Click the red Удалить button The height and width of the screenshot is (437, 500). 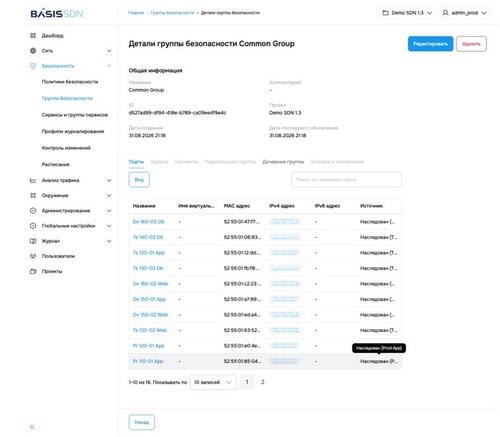point(471,44)
